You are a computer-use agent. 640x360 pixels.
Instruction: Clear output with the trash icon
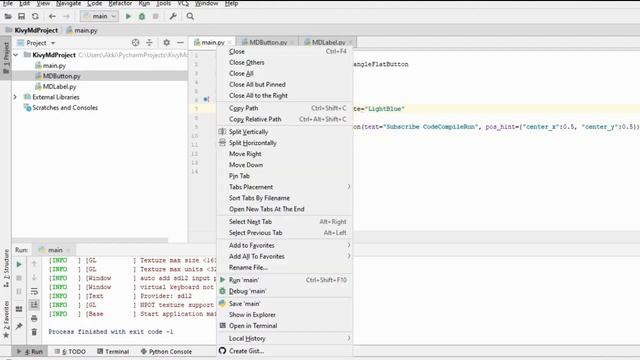pos(34,332)
